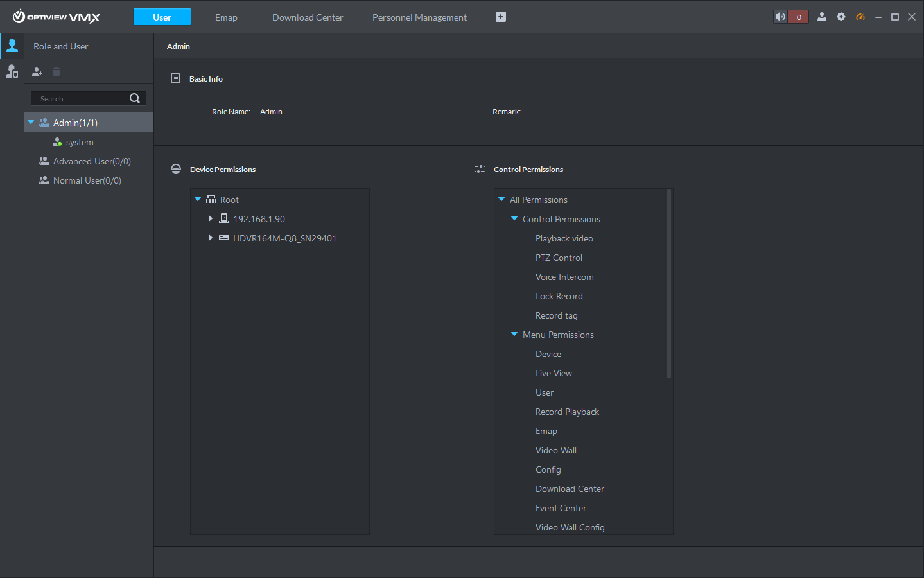Image resolution: width=924 pixels, height=578 pixels.
Task: Open the mobile user management sidebar icon
Action: [12, 71]
